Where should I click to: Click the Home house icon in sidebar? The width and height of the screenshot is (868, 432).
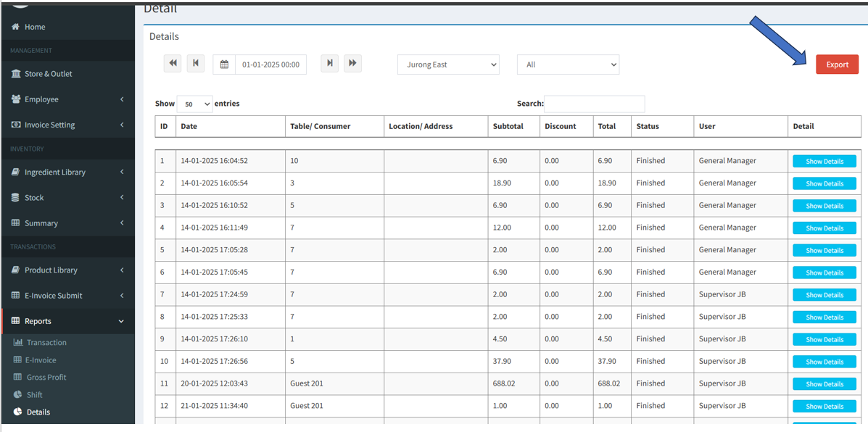[x=15, y=27]
